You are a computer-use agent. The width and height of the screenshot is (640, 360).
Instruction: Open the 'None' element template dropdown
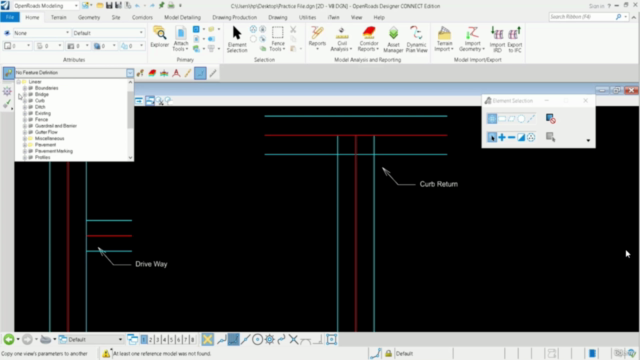tap(42, 33)
